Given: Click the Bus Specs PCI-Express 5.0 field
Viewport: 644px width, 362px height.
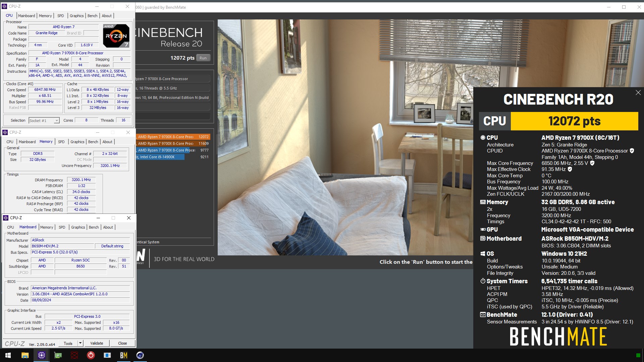Looking at the screenshot, I should point(80,252).
